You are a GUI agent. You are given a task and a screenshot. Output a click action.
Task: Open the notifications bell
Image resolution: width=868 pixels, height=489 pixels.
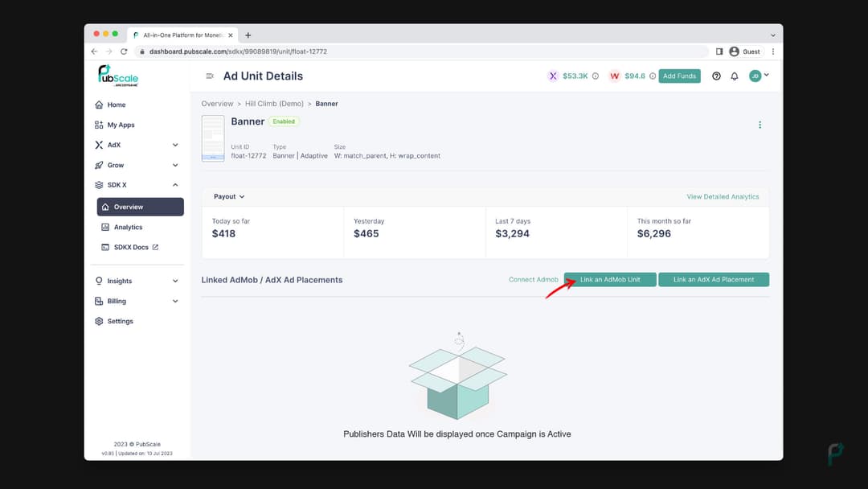coord(735,76)
